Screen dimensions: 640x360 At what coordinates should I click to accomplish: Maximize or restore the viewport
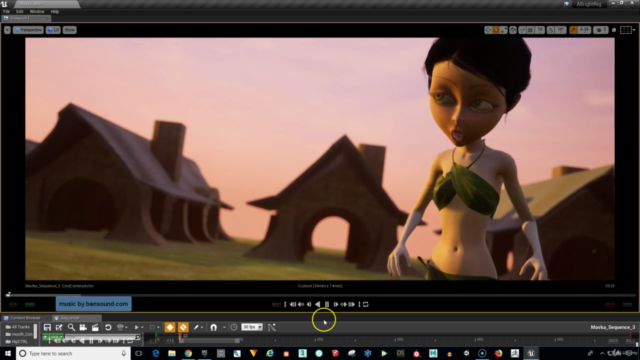click(613, 30)
